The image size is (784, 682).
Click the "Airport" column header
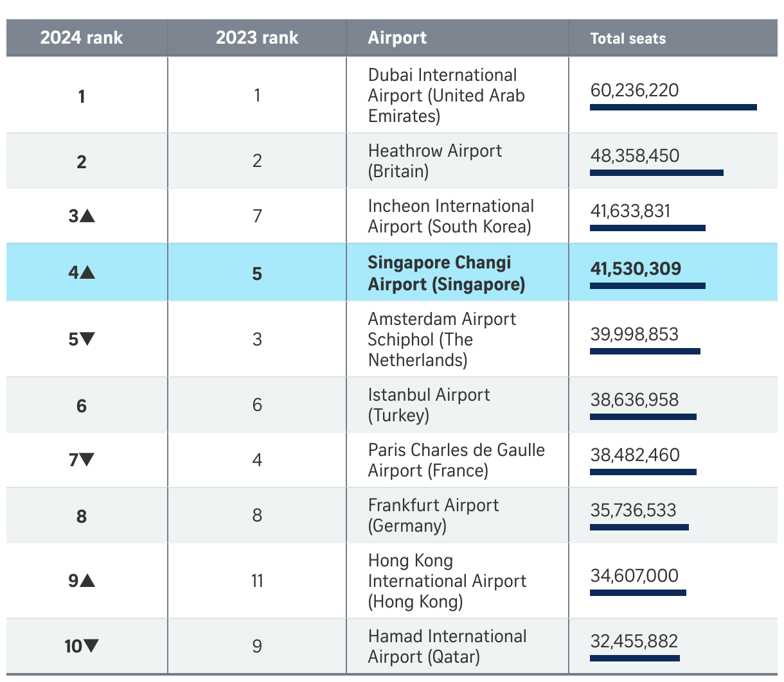click(397, 38)
